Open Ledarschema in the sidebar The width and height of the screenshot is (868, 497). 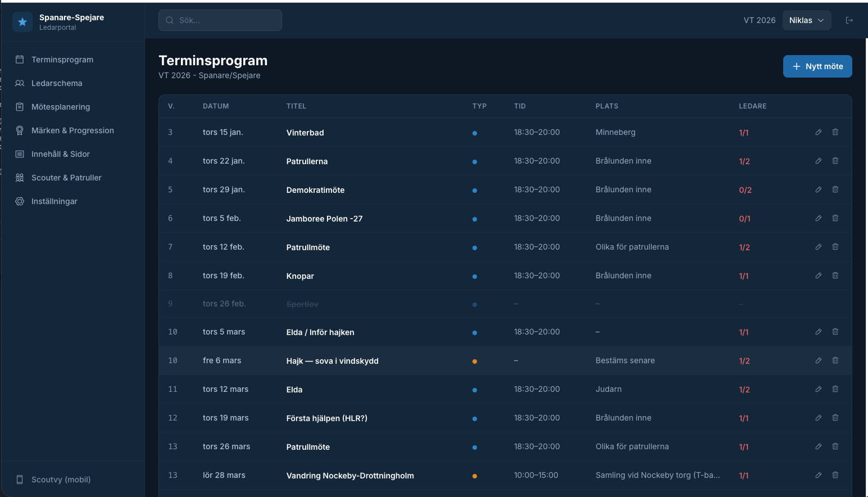57,83
